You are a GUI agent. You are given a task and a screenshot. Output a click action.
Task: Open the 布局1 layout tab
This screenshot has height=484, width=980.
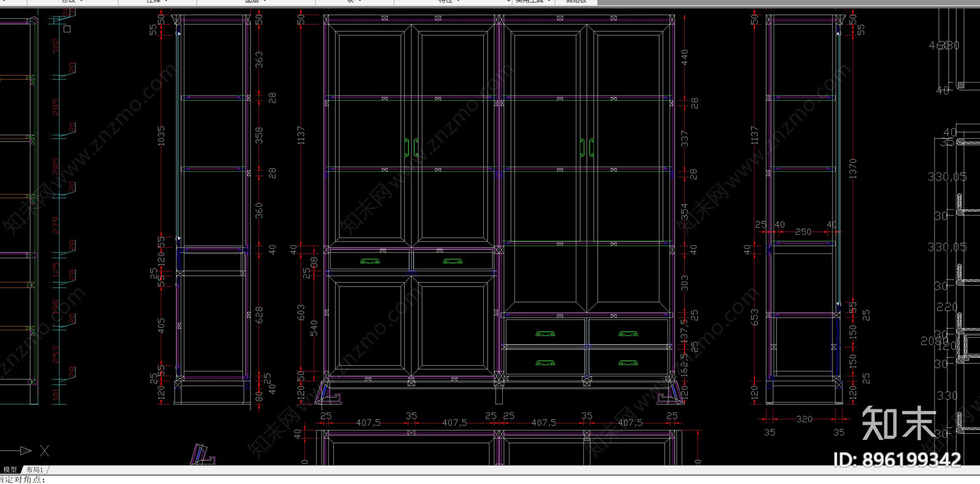coord(34,470)
